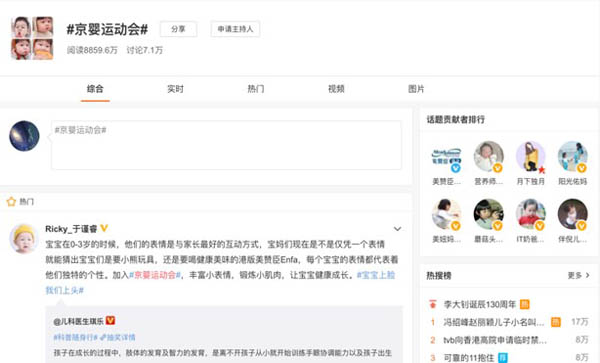Open contributor 美赞臣 avatar
The height and width of the screenshot is (363, 600).
point(446,157)
